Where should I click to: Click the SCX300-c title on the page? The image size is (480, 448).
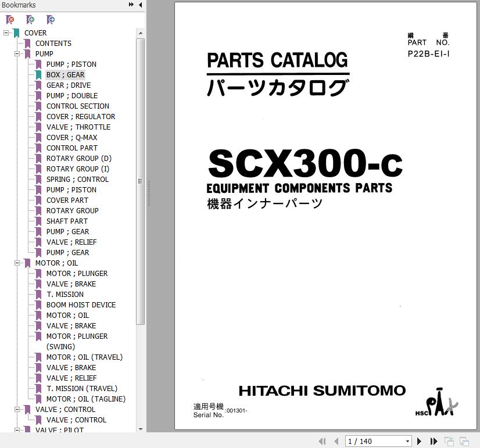point(305,163)
